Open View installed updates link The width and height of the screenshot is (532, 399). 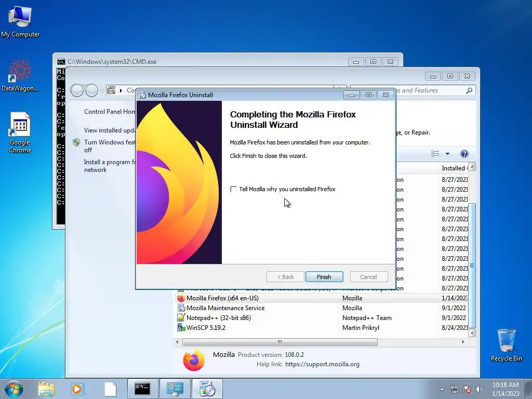coord(110,130)
